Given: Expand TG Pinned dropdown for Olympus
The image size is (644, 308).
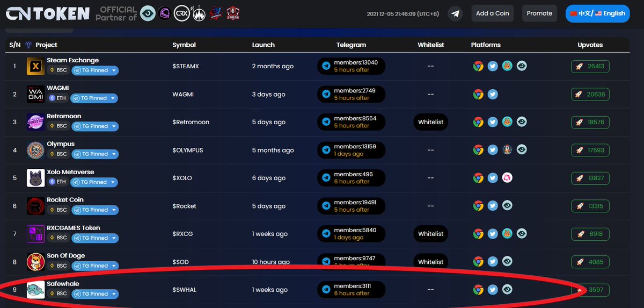Looking at the screenshot, I should [94, 154].
